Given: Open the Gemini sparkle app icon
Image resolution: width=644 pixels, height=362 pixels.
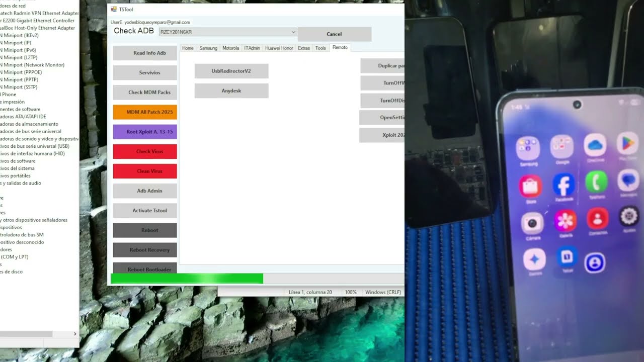Looking at the screenshot, I should [534, 260].
